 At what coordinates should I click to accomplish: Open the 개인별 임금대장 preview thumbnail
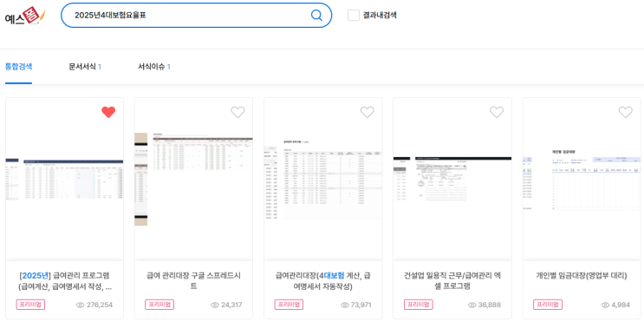tap(582, 179)
